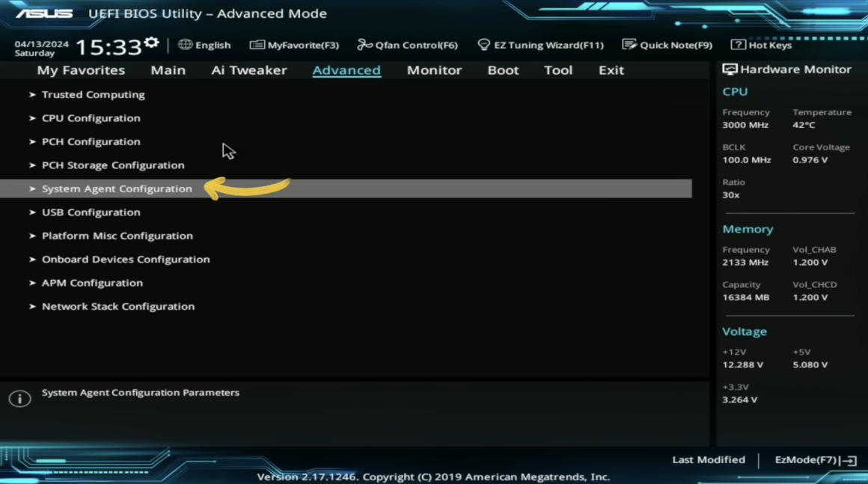Click the BCLK value 100.0 MHz
Viewport: 868px width, 484px height.
click(x=747, y=160)
